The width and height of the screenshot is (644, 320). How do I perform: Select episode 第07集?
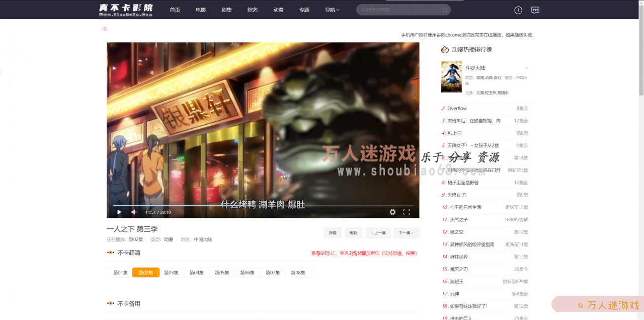coord(273,273)
